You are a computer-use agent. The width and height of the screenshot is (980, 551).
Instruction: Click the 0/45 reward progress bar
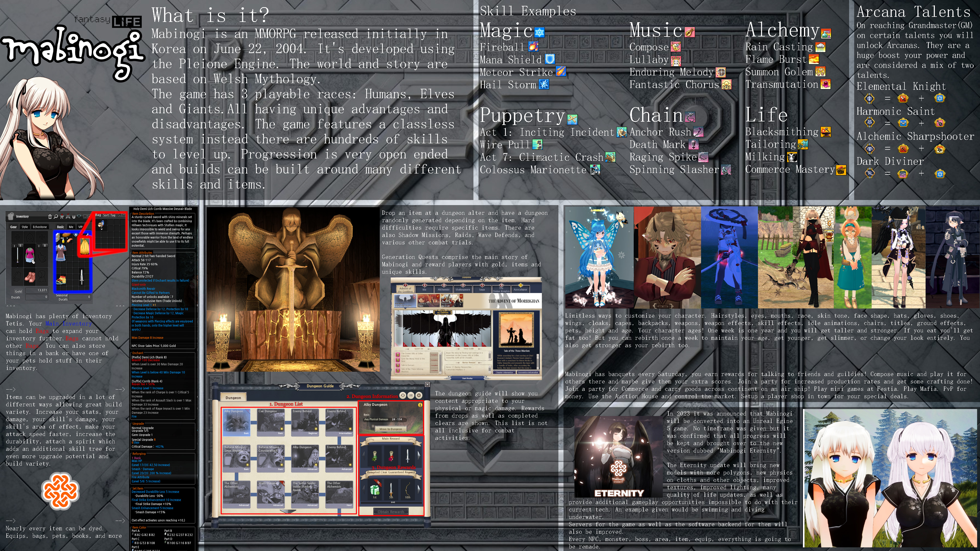click(x=391, y=503)
